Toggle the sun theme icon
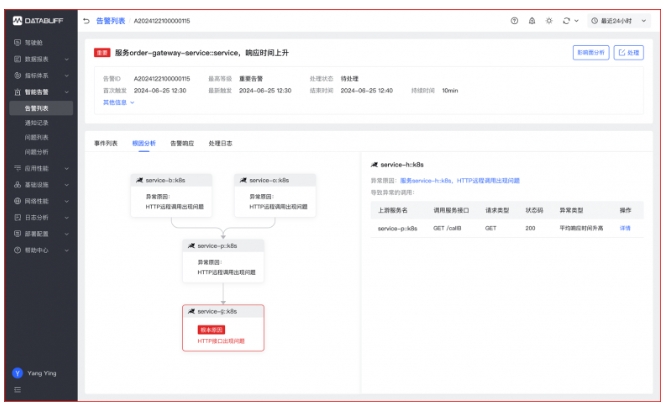The image size is (669, 407). point(548,21)
